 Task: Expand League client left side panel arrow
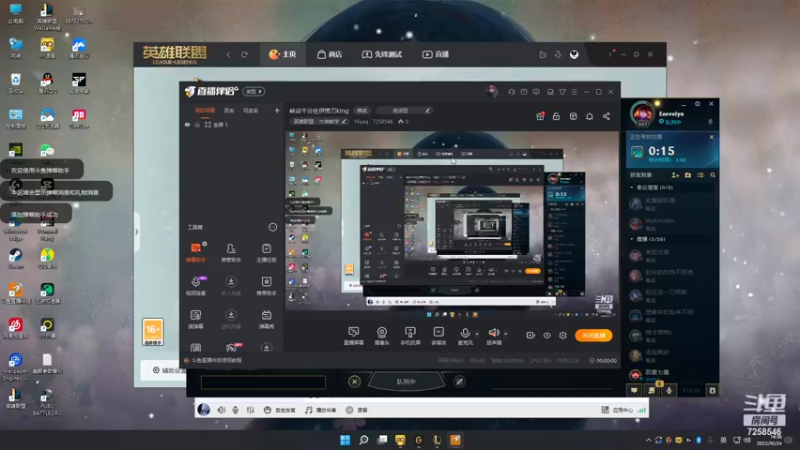click(136, 232)
